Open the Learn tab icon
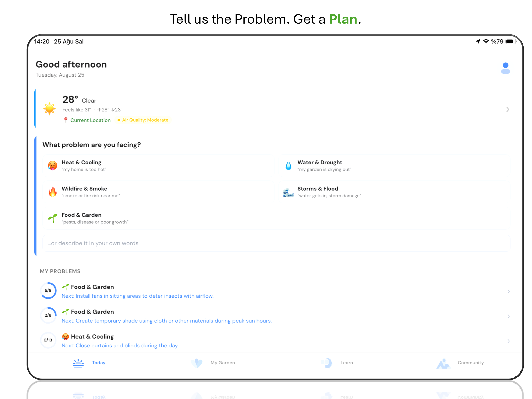Viewport: 532px width, 399px height. (x=327, y=363)
